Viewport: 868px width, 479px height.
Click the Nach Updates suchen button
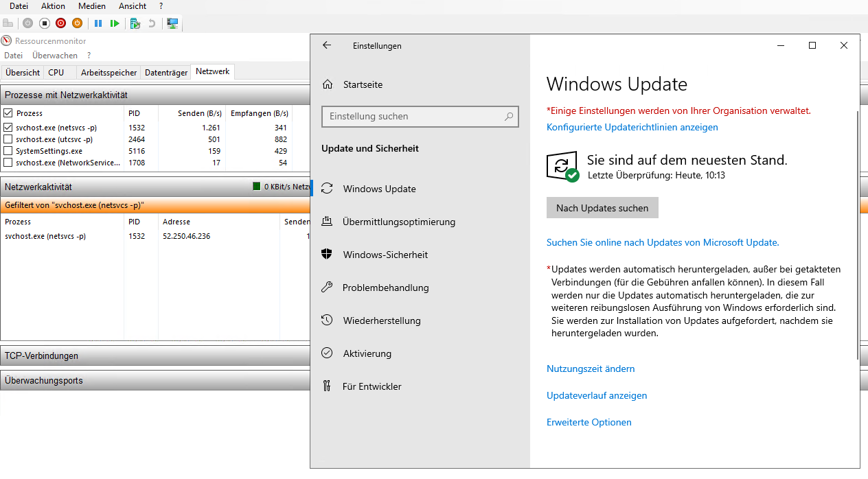pyautogui.click(x=602, y=208)
